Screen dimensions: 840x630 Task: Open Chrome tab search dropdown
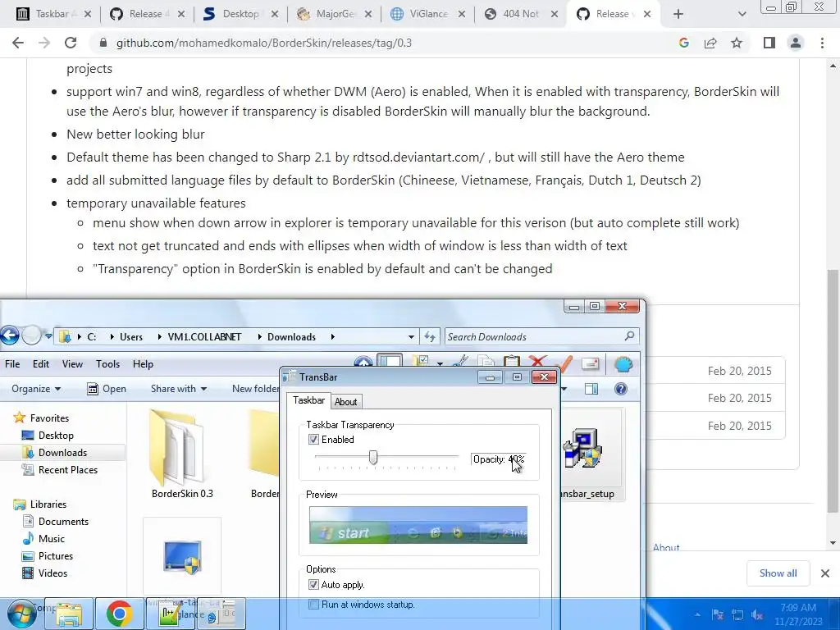point(742,14)
